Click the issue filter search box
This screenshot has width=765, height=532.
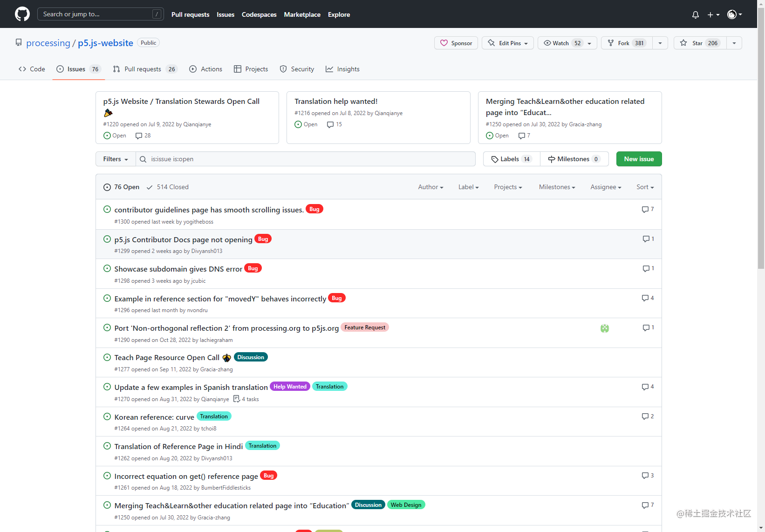tap(306, 159)
